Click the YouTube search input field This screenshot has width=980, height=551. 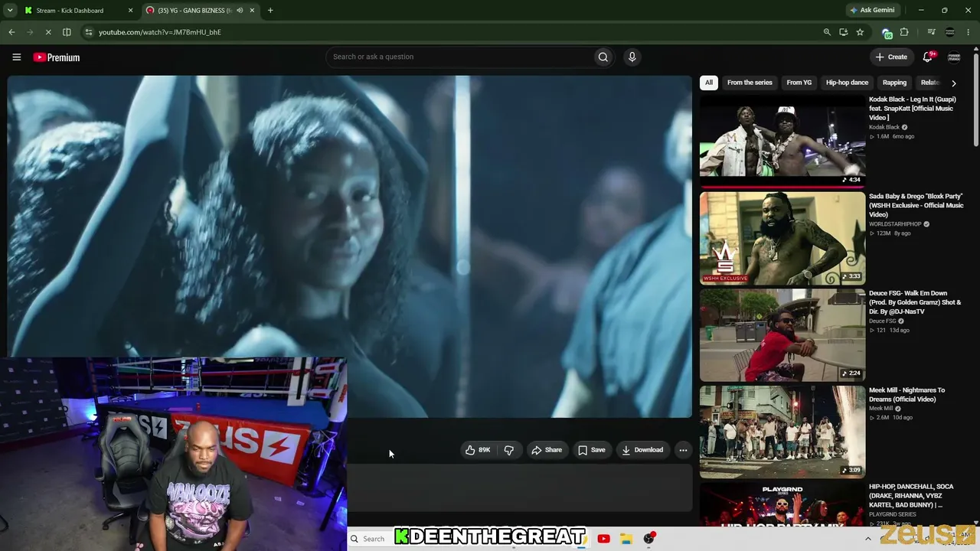[x=459, y=57]
